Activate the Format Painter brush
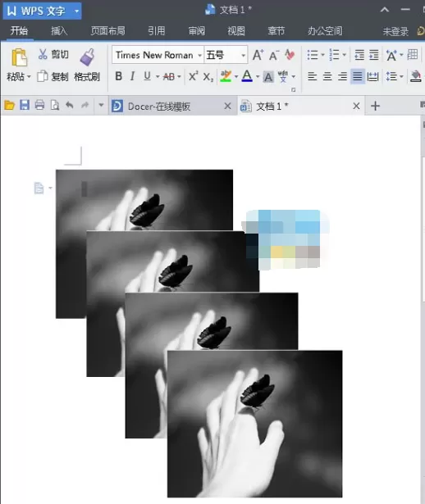425x504 pixels. point(87,57)
